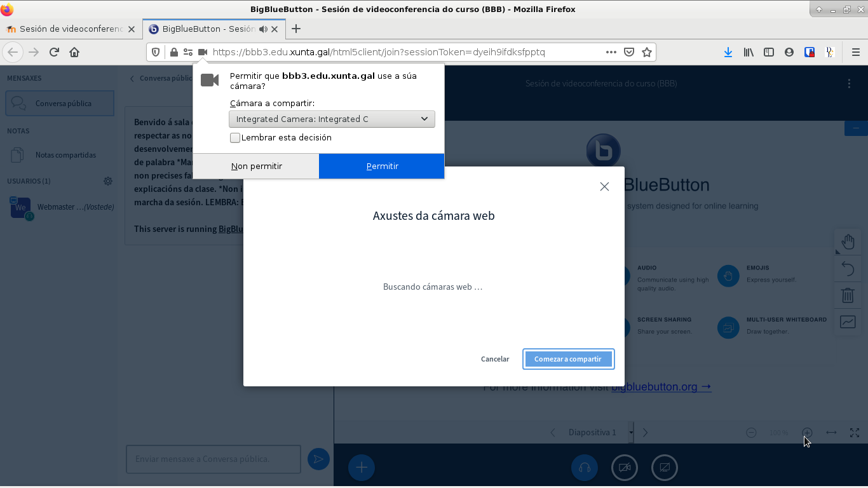Close the Axustes da cámara web dialog
The image size is (868, 488).
coord(604,186)
